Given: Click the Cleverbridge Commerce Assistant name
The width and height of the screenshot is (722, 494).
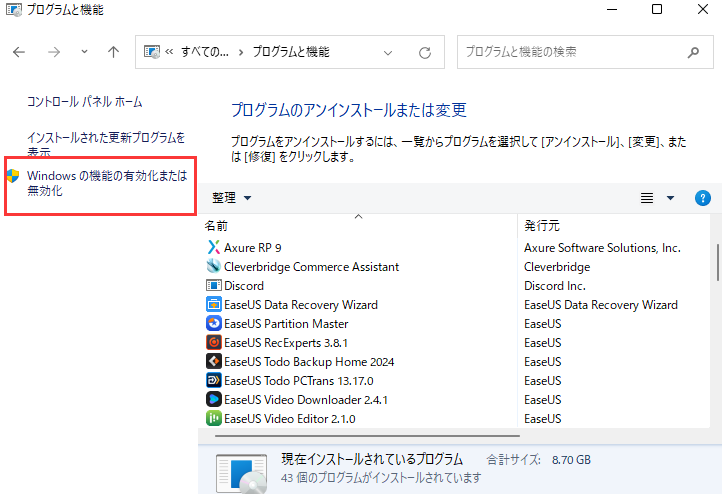Looking at the screenshot, I should (x=311, y=267).
